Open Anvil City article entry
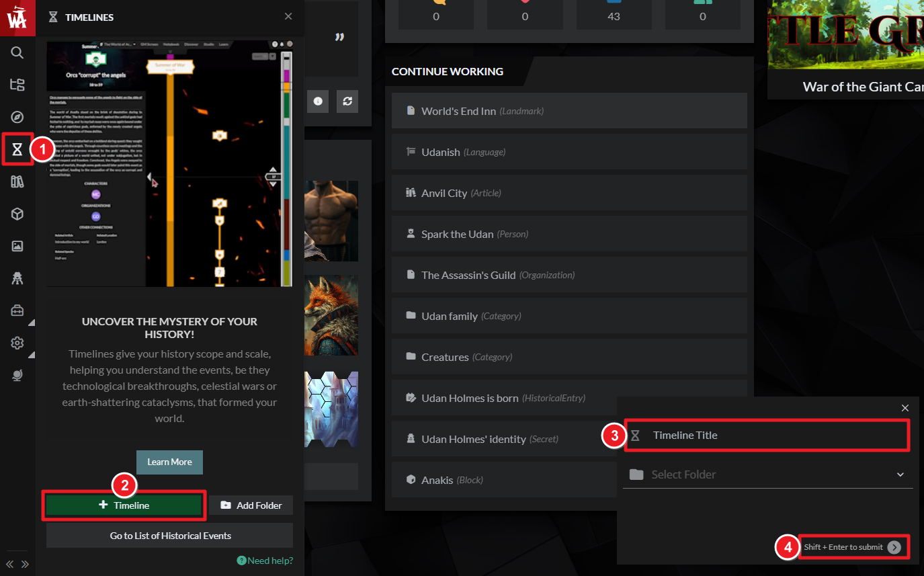The width and height of the screenshot is (924, 576). [569, 193]
